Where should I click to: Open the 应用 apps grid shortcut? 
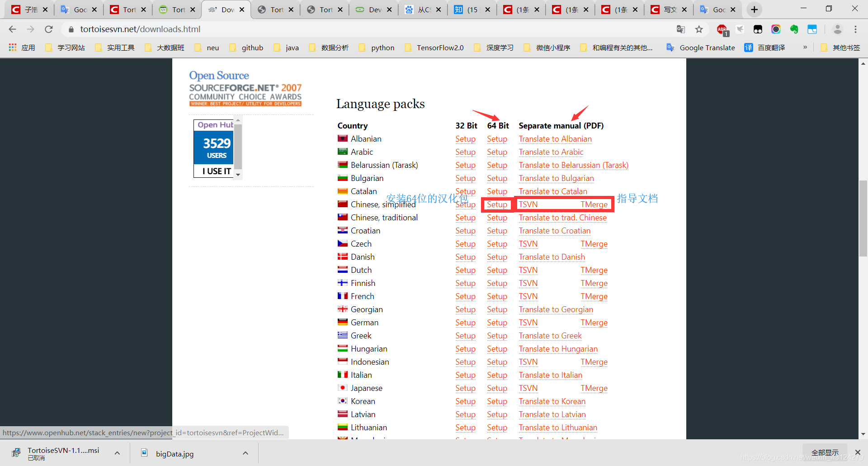click(x=22, y=48)
